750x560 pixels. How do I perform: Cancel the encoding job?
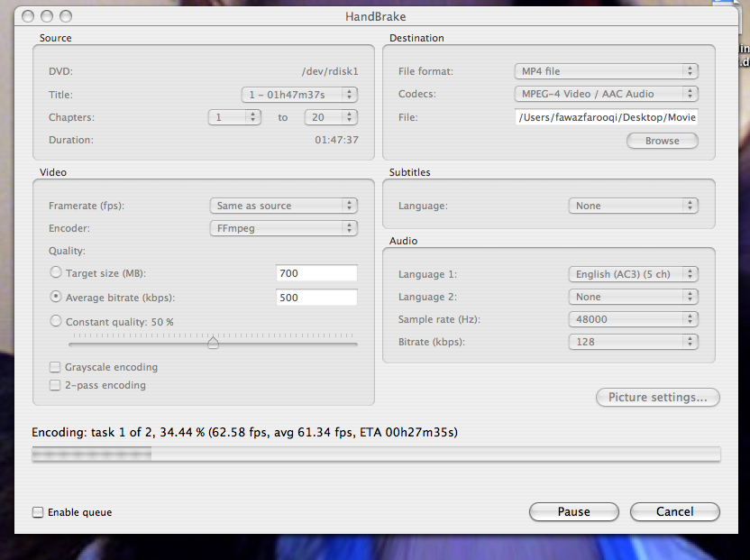click(675, 511)
